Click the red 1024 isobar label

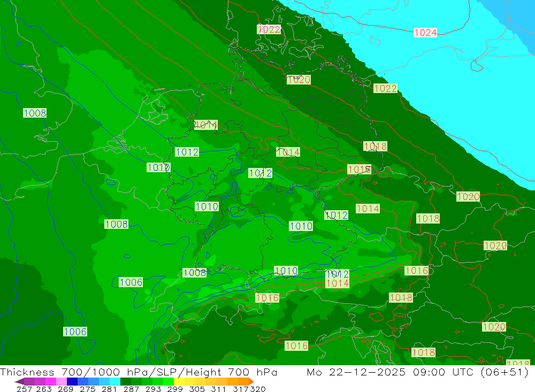click(425, 33)
